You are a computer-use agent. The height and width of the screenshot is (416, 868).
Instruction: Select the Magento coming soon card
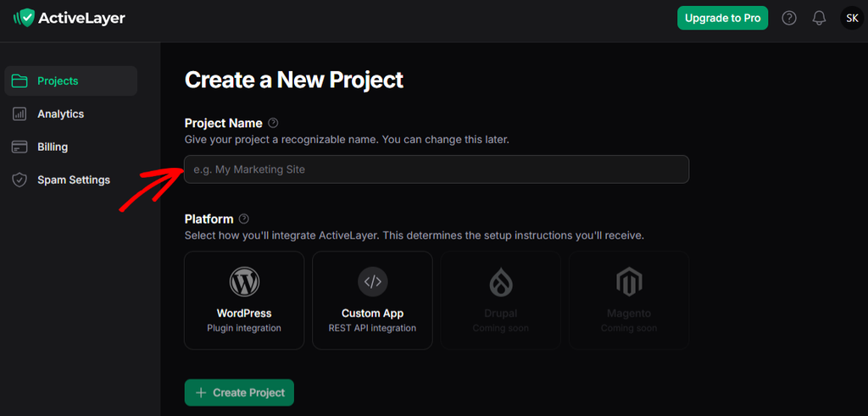tap(629, 301)
